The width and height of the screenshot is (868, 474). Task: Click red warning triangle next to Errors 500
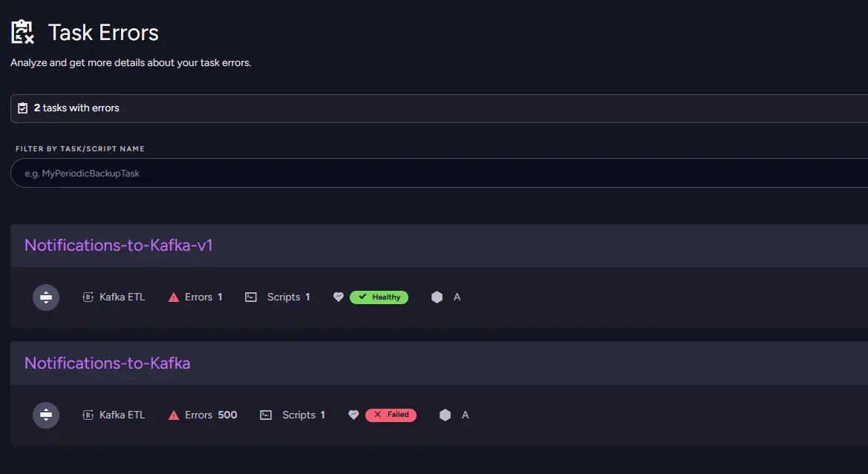174,415
